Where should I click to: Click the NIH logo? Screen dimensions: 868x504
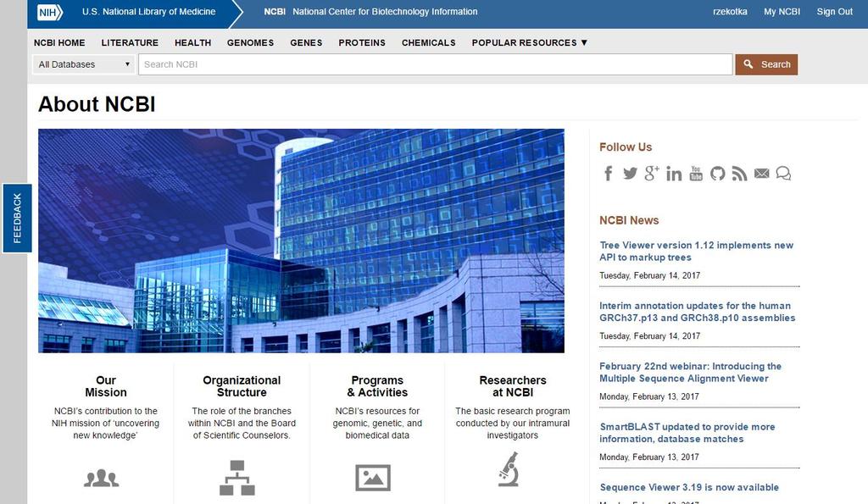[x=50, y=12]
